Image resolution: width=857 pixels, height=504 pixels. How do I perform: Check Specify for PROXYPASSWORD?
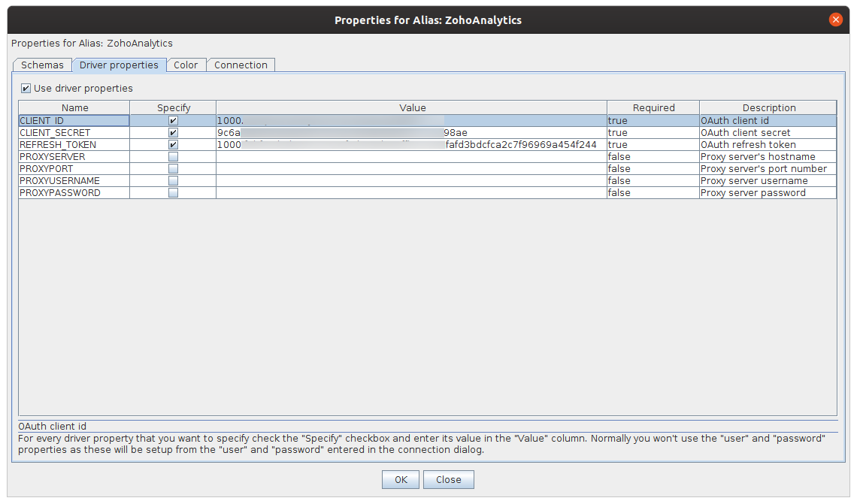(173, 193)
